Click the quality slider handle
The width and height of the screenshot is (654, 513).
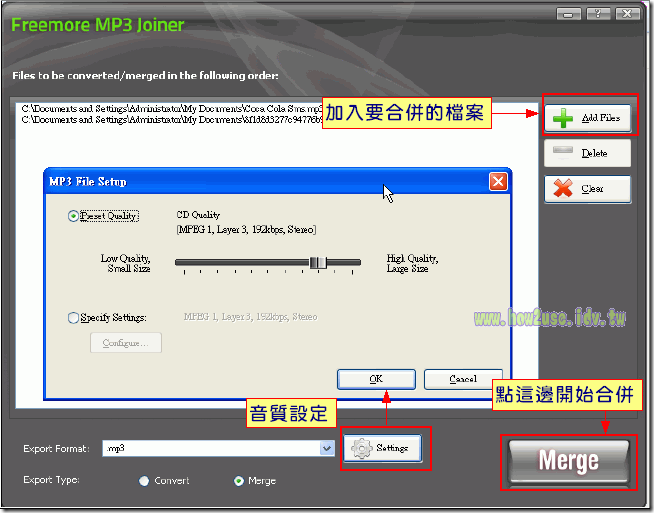(x=317, y=262)
